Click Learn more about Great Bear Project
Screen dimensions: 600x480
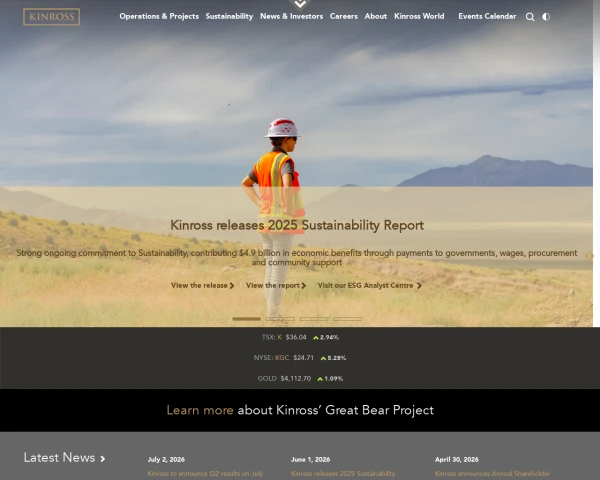[300, 410]
